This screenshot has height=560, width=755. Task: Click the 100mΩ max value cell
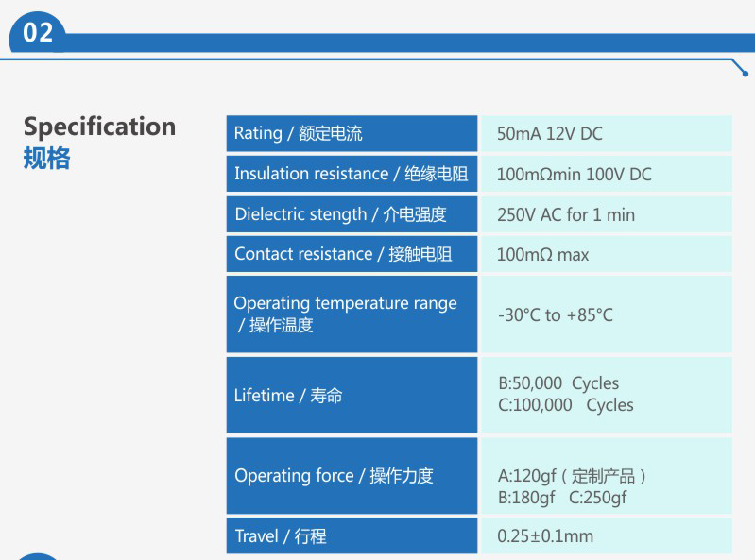[x=607, y=254]
